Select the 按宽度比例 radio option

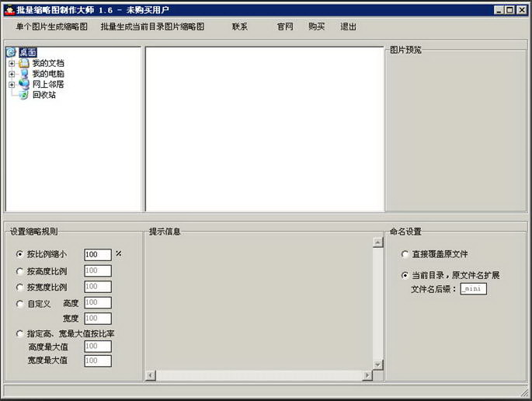[19, 288]
